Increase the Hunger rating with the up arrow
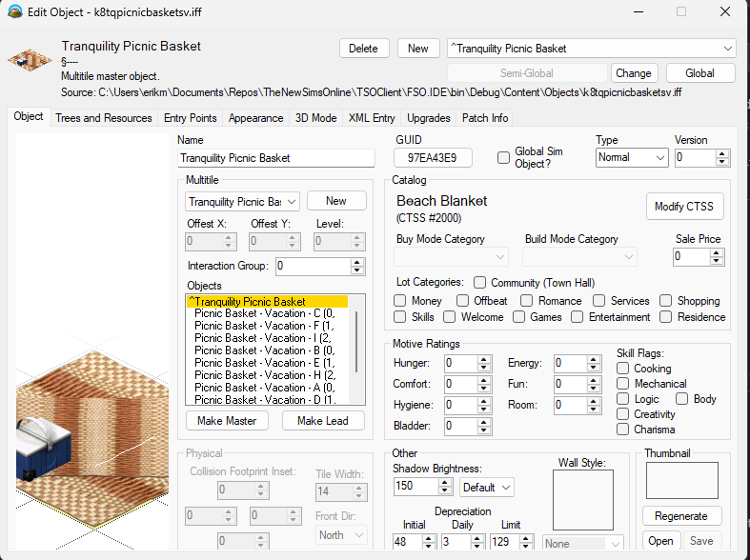Viewport: 750px width, 560px height. tap(483, 359)
